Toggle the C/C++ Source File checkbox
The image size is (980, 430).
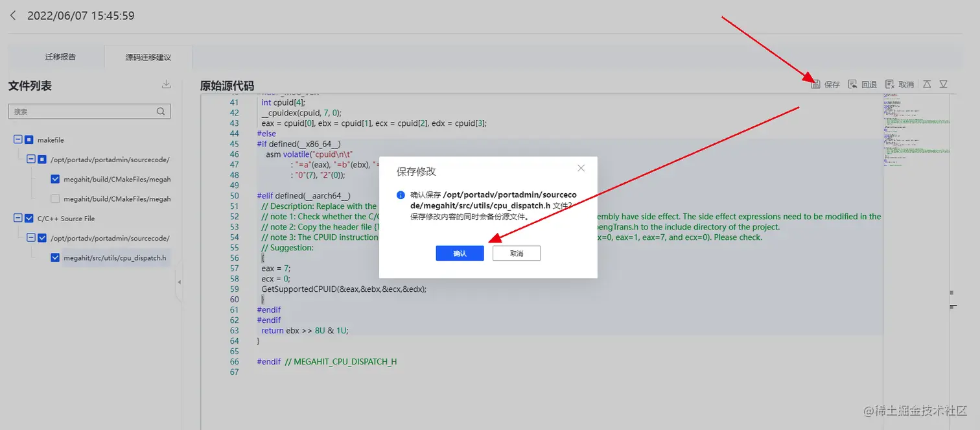pos(29,219)
